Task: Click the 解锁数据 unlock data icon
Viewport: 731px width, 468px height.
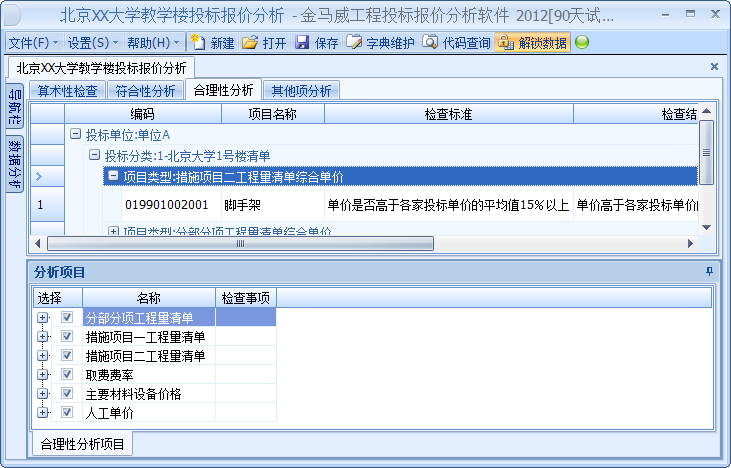Action: point(506,43)
